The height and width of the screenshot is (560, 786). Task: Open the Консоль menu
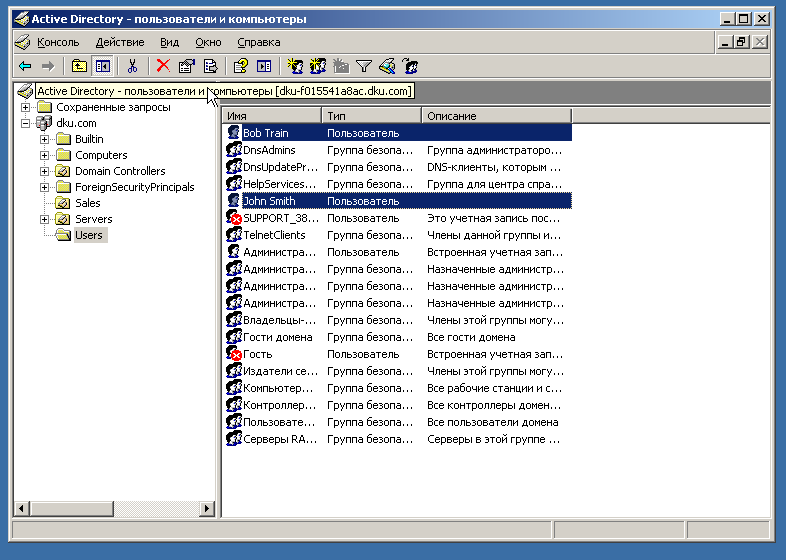click(58, 43)
